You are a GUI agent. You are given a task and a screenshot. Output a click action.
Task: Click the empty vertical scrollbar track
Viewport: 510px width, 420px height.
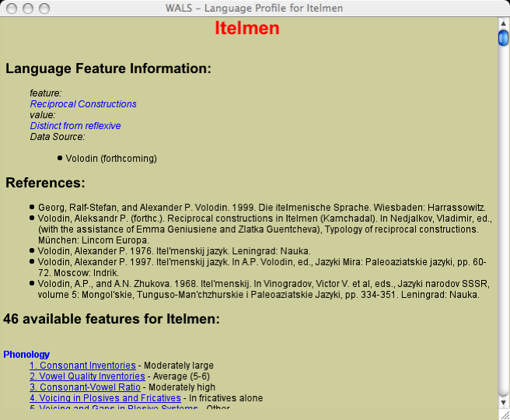click(x=503, y=218)
